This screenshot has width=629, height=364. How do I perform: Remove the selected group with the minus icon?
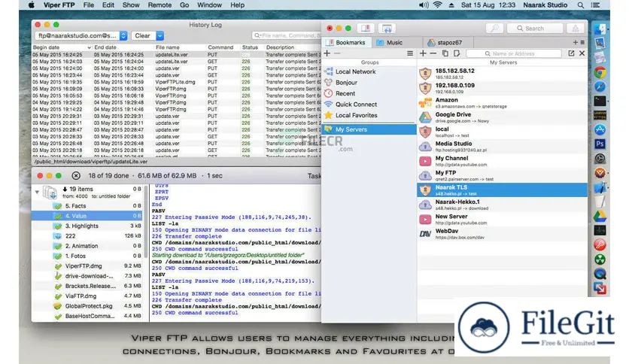pos(337,53)
